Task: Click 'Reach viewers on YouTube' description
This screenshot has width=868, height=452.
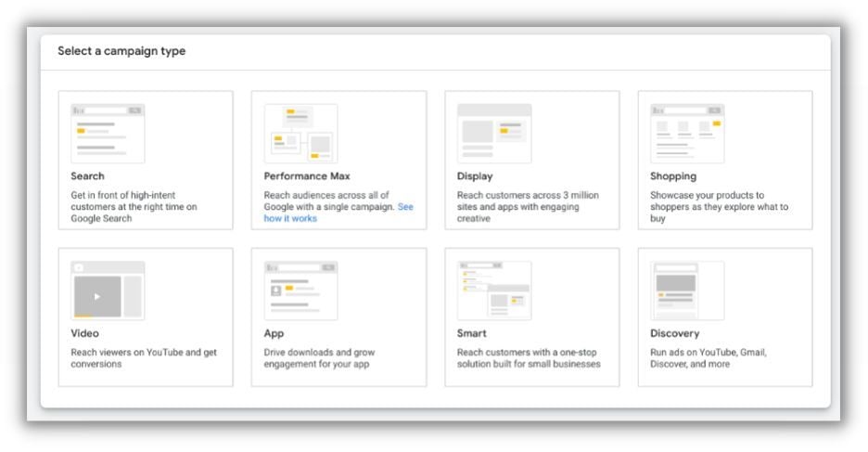Action: (x=144, y=358)
